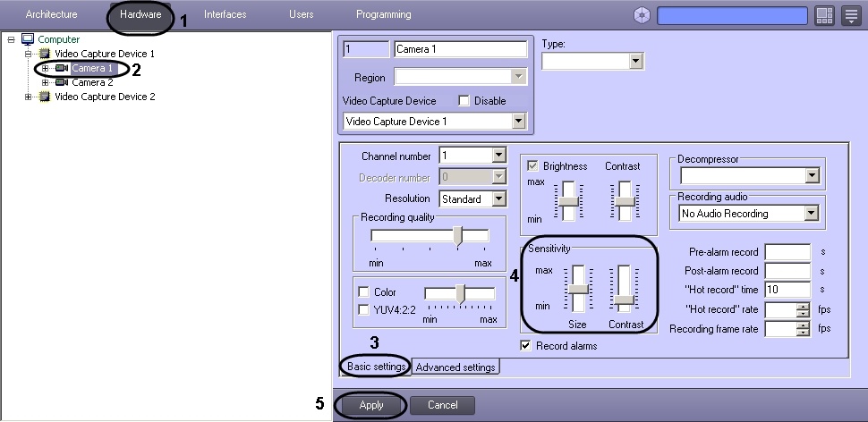Open the Decoder number dropdown

tap(498, 177)
